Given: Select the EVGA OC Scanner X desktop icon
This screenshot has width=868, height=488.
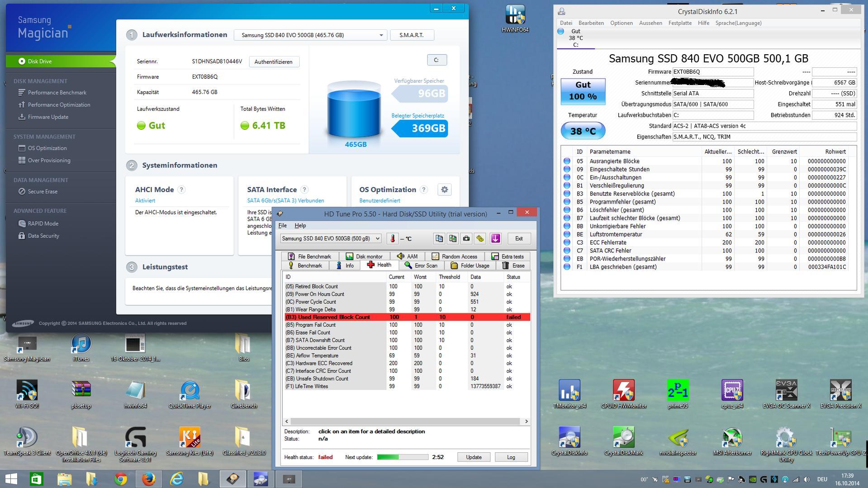Looking at the screenshot, I should tap(787, 394).
